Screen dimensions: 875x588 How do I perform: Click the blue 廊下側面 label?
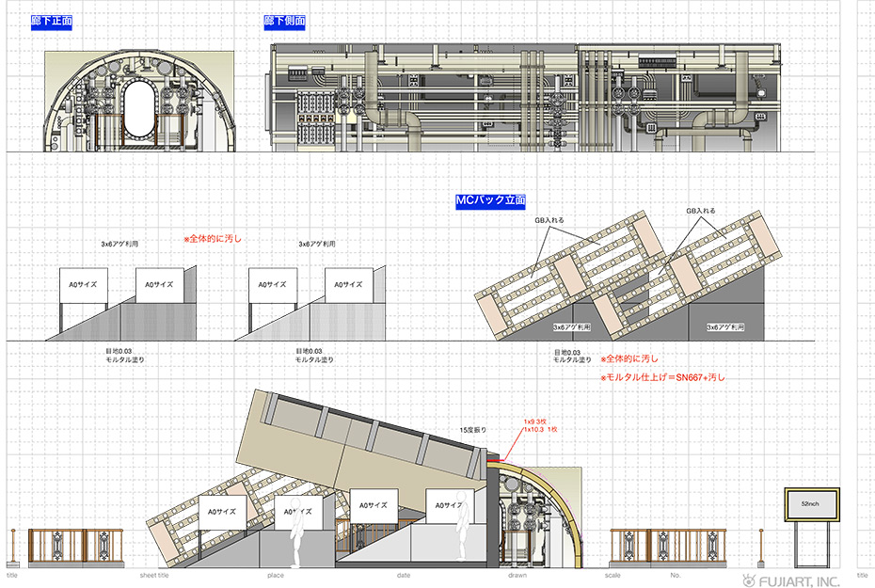(285, 21)
